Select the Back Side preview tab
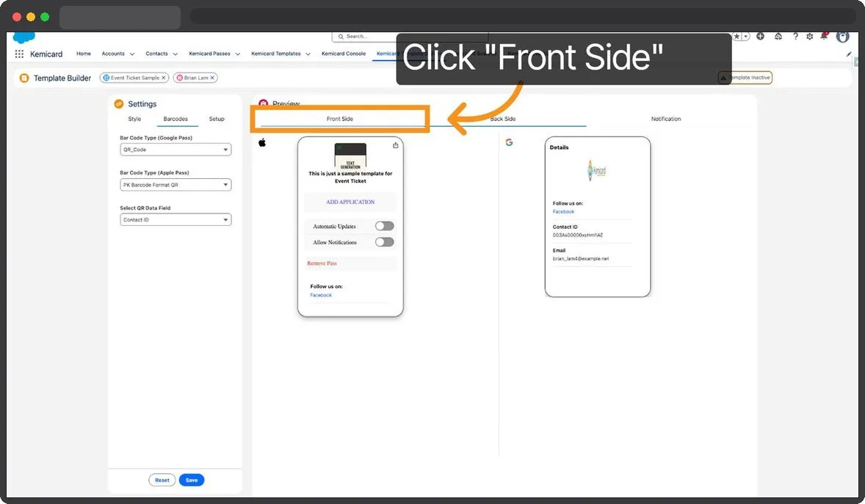Screen dimensions: 865x504 502,119
